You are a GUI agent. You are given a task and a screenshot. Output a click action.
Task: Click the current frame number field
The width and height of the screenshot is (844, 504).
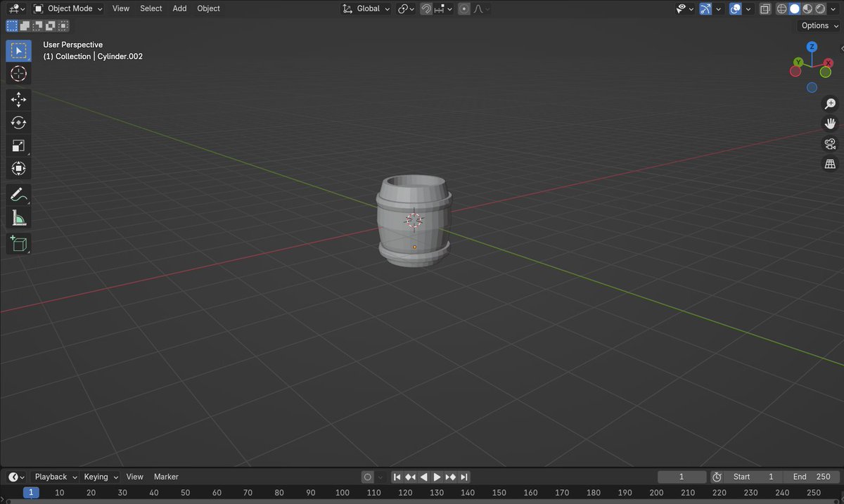click(682, 477)
